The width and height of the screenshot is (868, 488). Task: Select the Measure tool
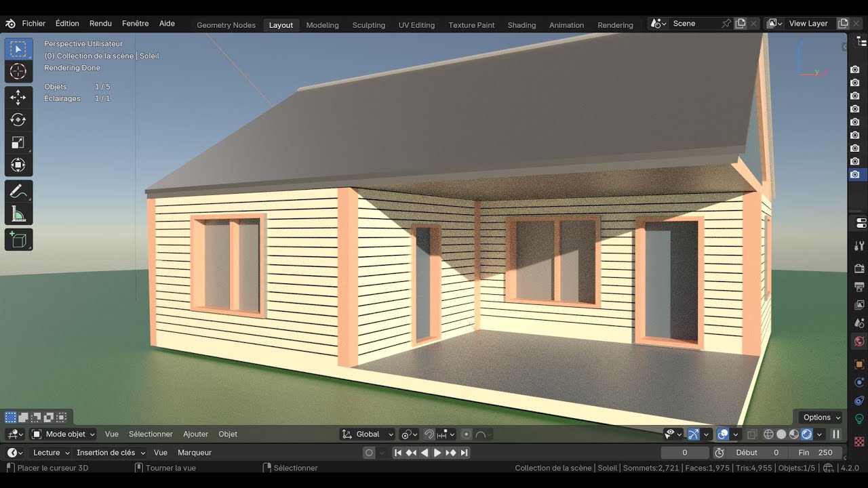[18, 213]
